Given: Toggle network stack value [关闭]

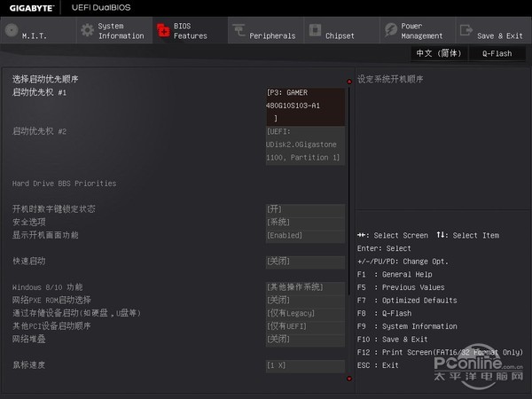Looking at the screenshot, I should coord(305,340).
